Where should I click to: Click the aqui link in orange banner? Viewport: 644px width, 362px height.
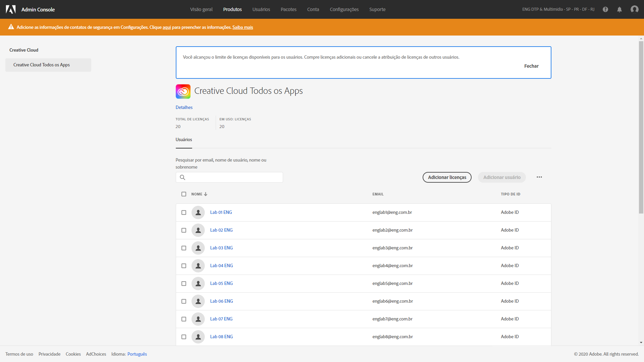coord(167,27)
